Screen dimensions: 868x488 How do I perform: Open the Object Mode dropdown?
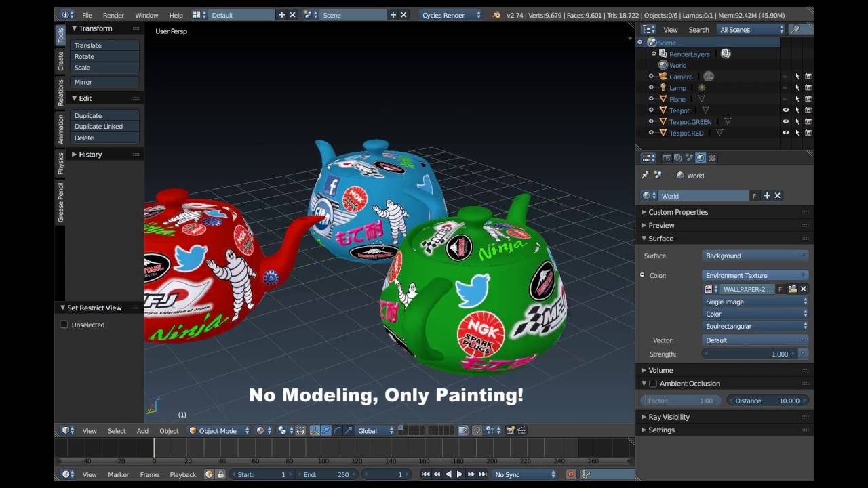click(219, 430)
